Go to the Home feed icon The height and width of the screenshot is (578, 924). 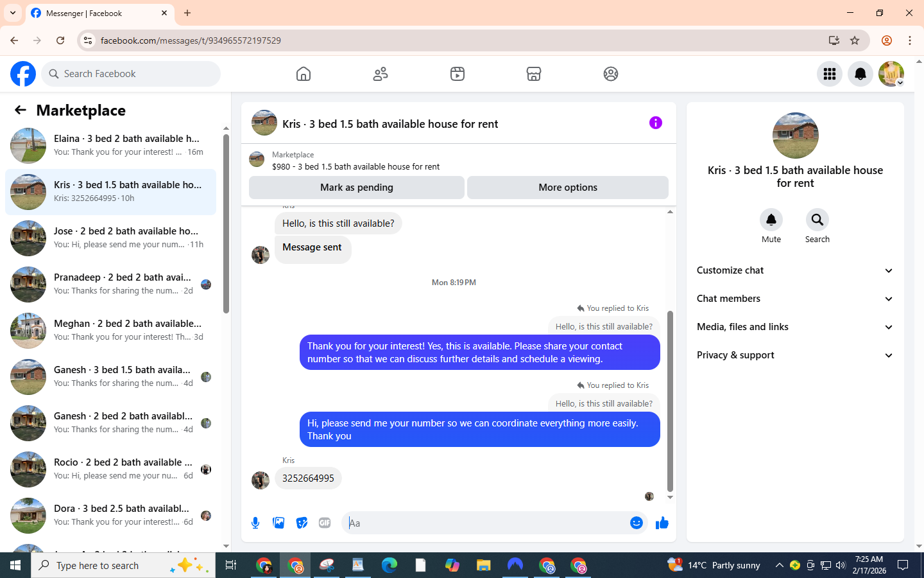click(304, 74)
